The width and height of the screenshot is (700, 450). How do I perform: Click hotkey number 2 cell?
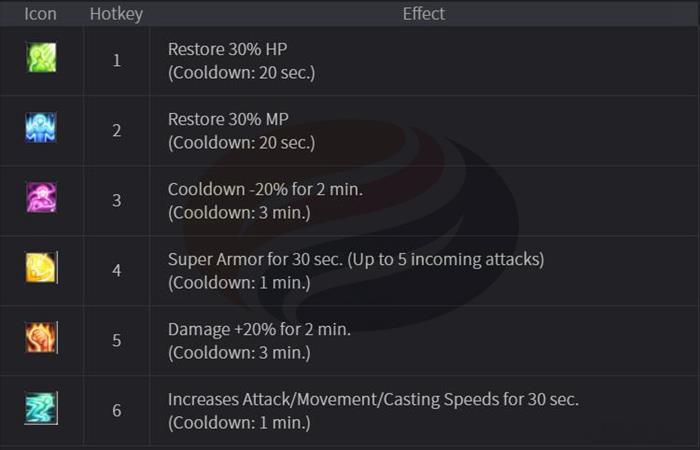click(116, 130)
